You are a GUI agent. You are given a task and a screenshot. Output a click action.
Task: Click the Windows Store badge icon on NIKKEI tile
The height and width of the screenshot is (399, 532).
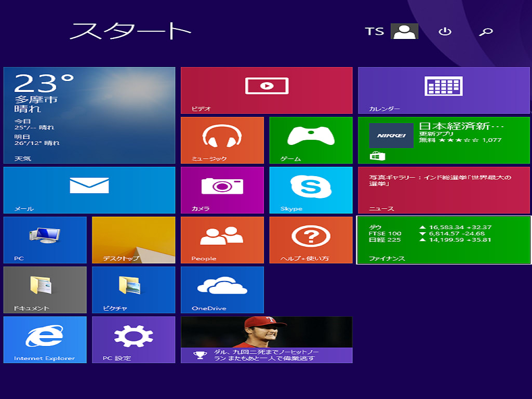377,156
